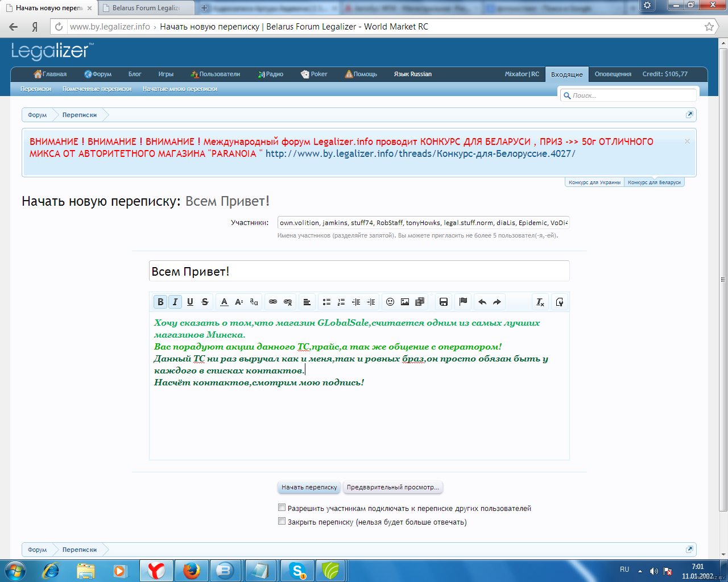Open the Пользователи menu item
The width and height of the screenshot is (728, 582).
coord(216,74)
